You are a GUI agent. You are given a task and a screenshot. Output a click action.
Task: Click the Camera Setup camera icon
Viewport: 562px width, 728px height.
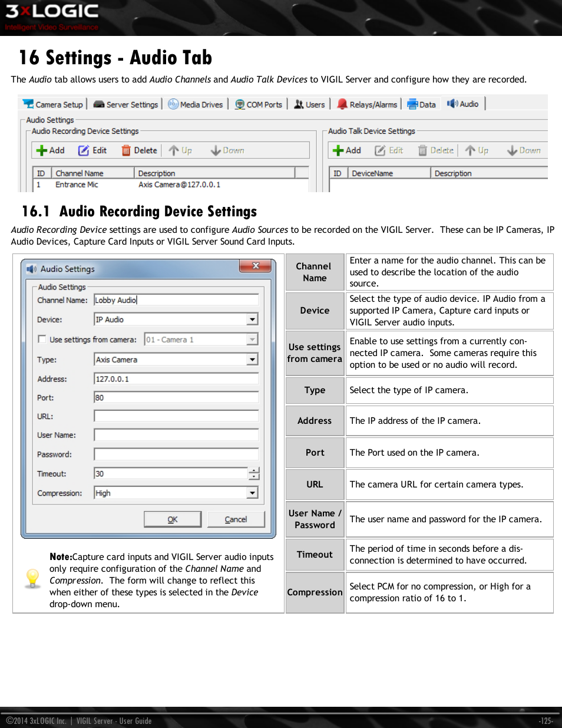tap(28, 104)
